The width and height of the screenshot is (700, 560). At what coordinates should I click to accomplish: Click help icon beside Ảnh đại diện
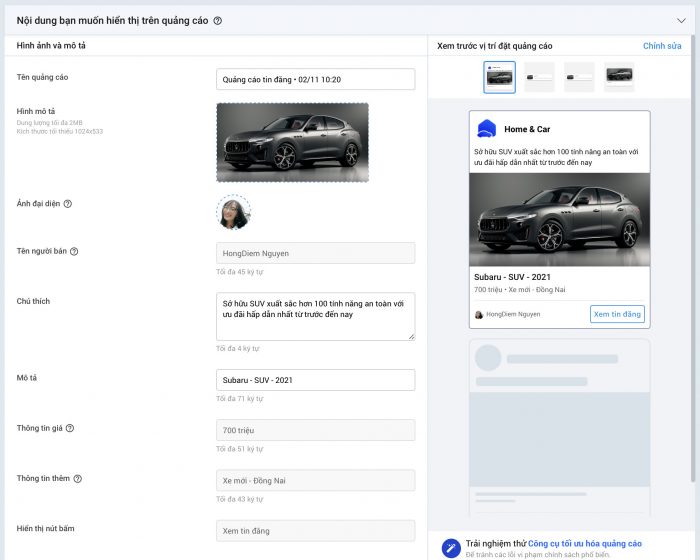click(67, 204)
